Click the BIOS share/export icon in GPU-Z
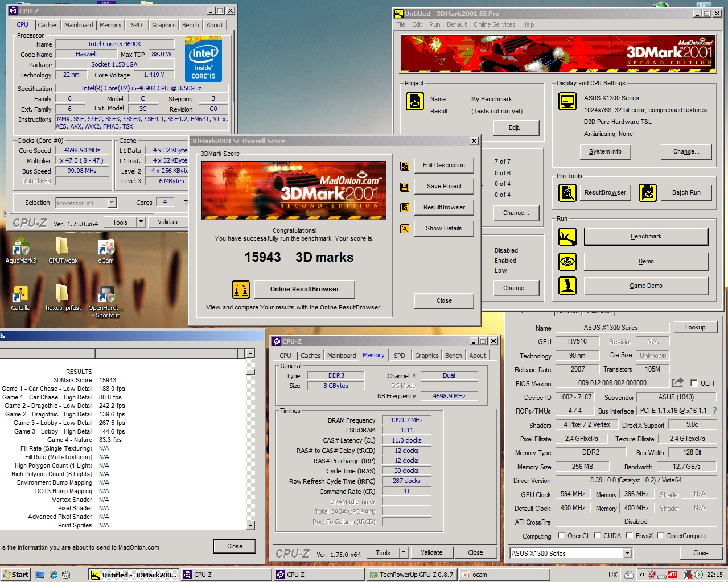This screenshot has height=582, width=728. [677, 383]
